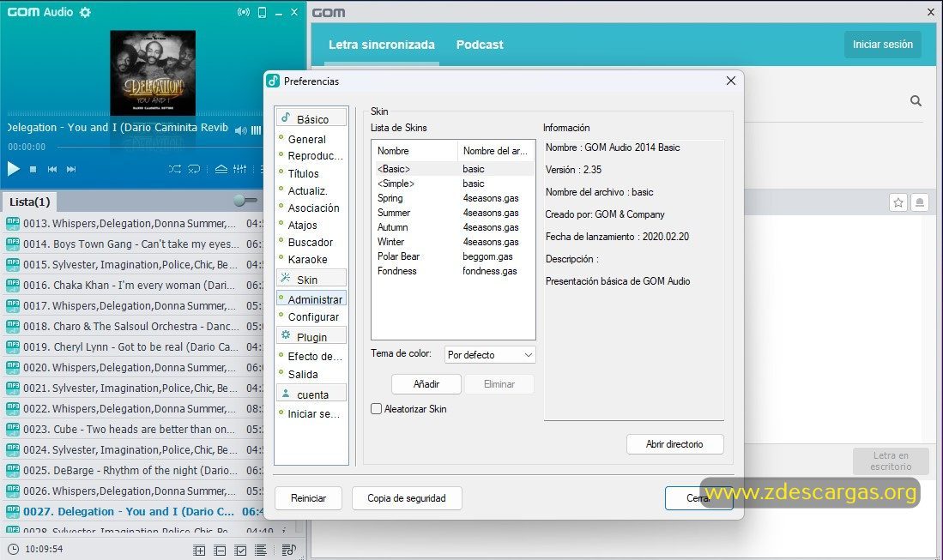Viewport: 943px width, 560px height.
Task: Adjust the volume level bars
Action: point(257,130)
